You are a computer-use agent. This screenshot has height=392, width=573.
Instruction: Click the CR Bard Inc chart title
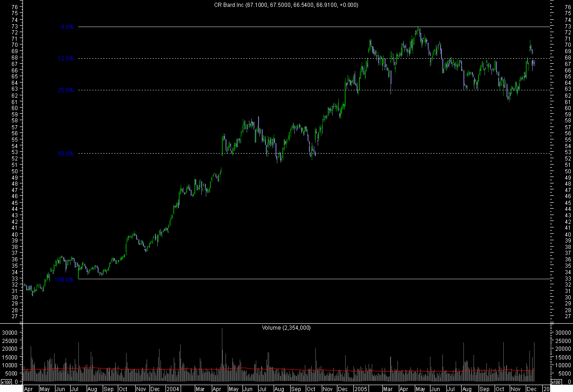[286, 5]
